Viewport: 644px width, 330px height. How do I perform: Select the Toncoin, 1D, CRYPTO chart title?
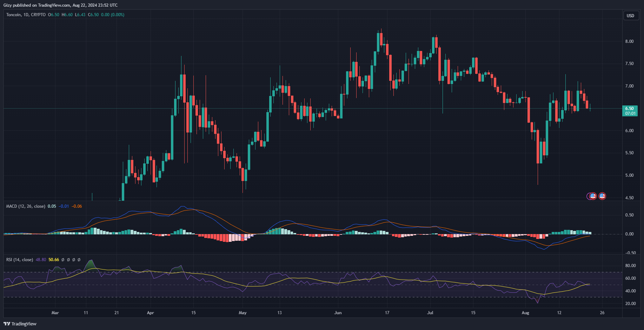click(26, 15)
